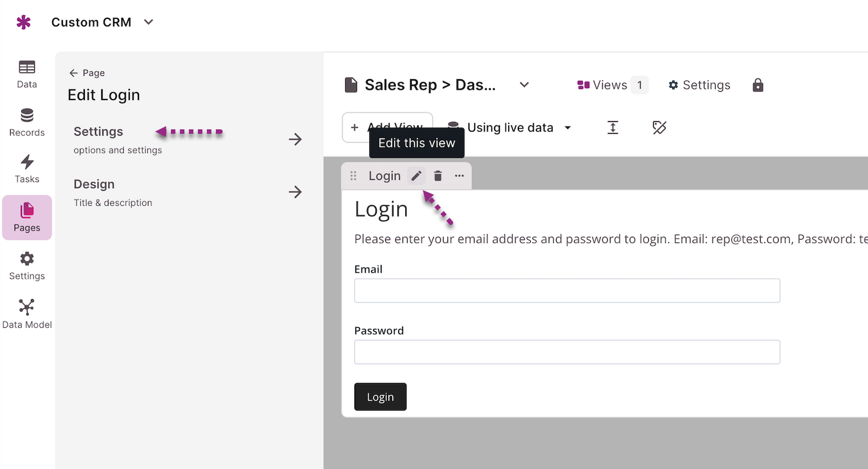Viewport: 868px width, 469px height.
Task: Open the Data Model section
Action: click(27, 314)
